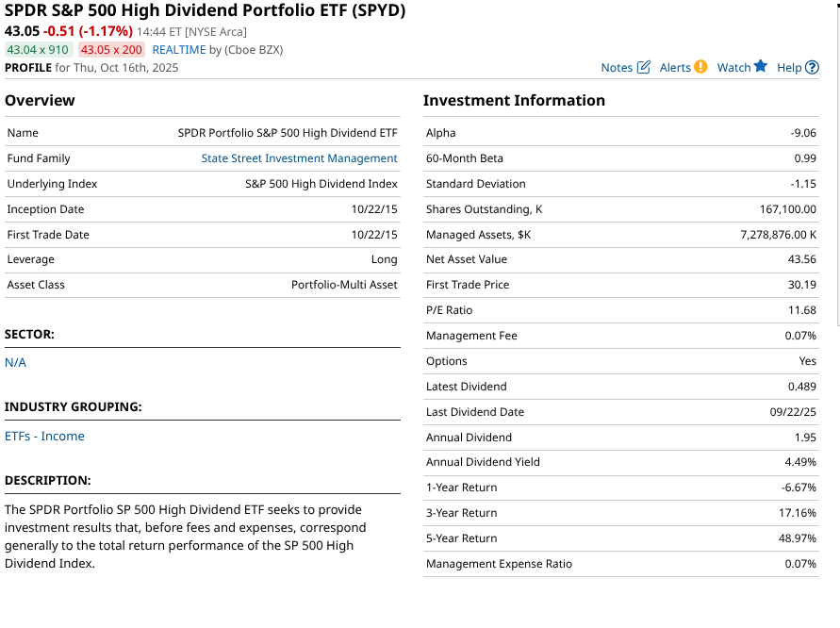Click the green bid 43.04 x 910 badge

(38, 50)
